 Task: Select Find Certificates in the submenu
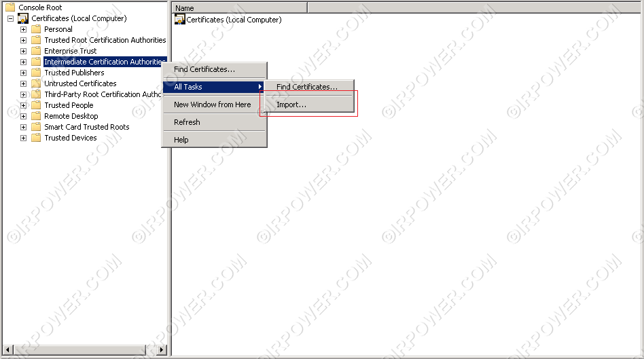point(306,87)
